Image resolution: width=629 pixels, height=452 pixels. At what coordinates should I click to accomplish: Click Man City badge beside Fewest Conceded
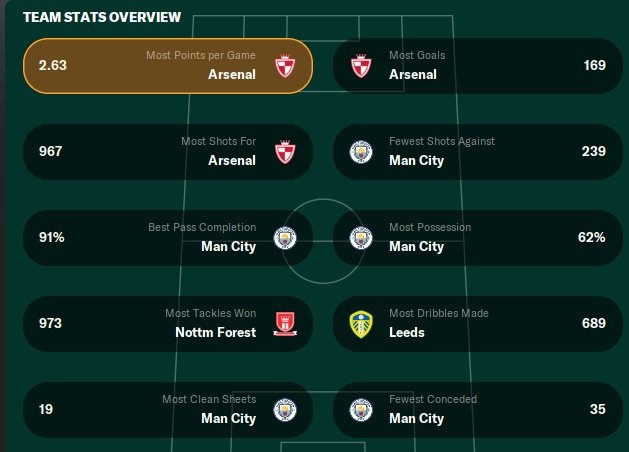(360, 410)
